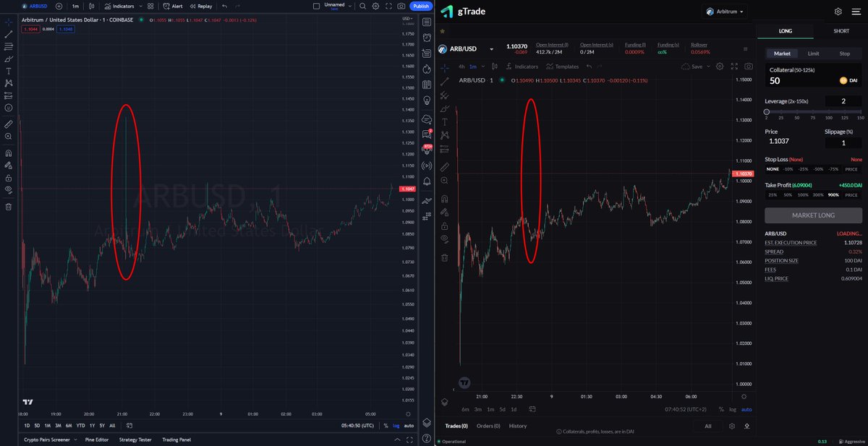Select Zoom In tool in TradingView left toolbar
Screen dimensions: 868x446
tap(9, 136)
